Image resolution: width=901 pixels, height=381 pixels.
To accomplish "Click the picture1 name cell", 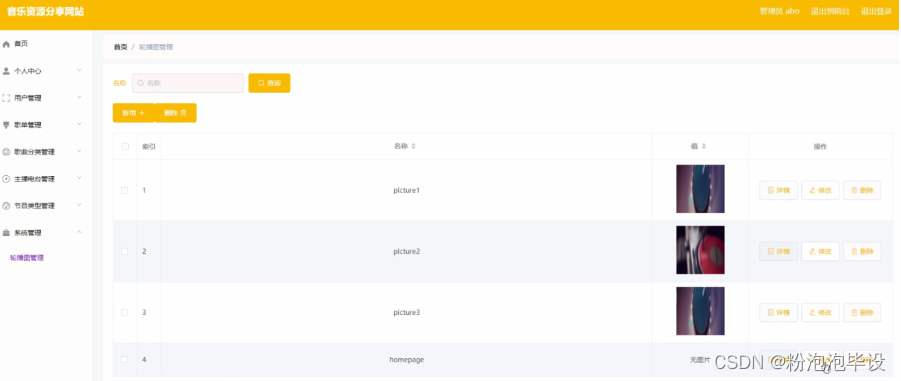I will 406,190.
